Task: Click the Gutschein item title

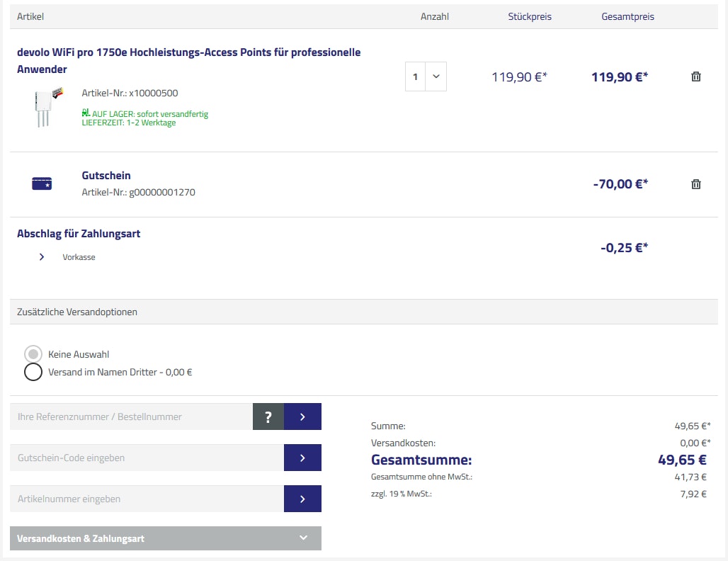Action: [106, 176]
